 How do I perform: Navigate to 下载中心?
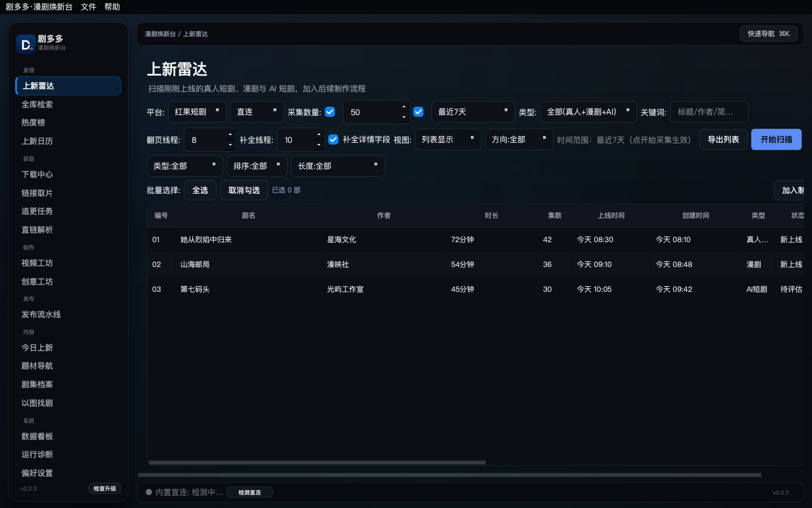point(68,174)
